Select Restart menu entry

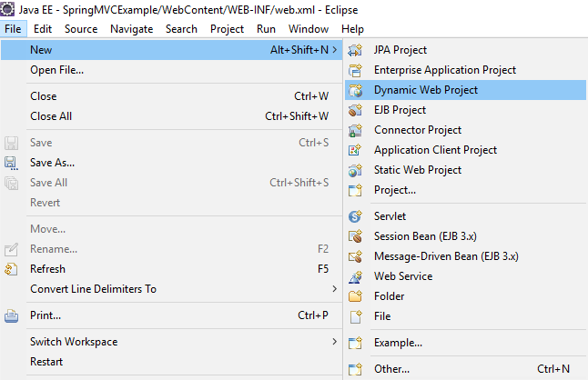point(171,362)
